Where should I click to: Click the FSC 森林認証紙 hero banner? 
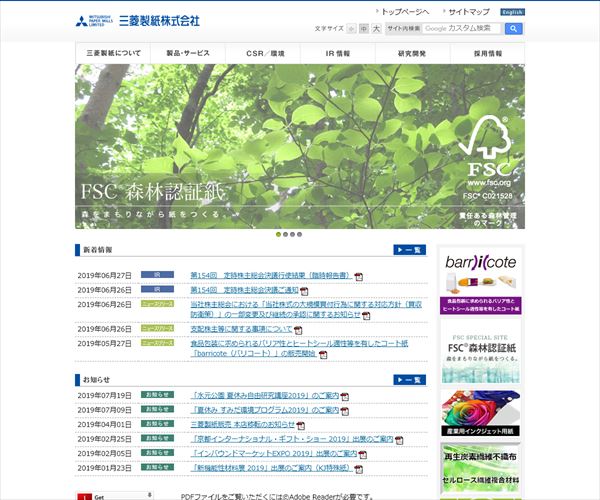pos(300,147)
